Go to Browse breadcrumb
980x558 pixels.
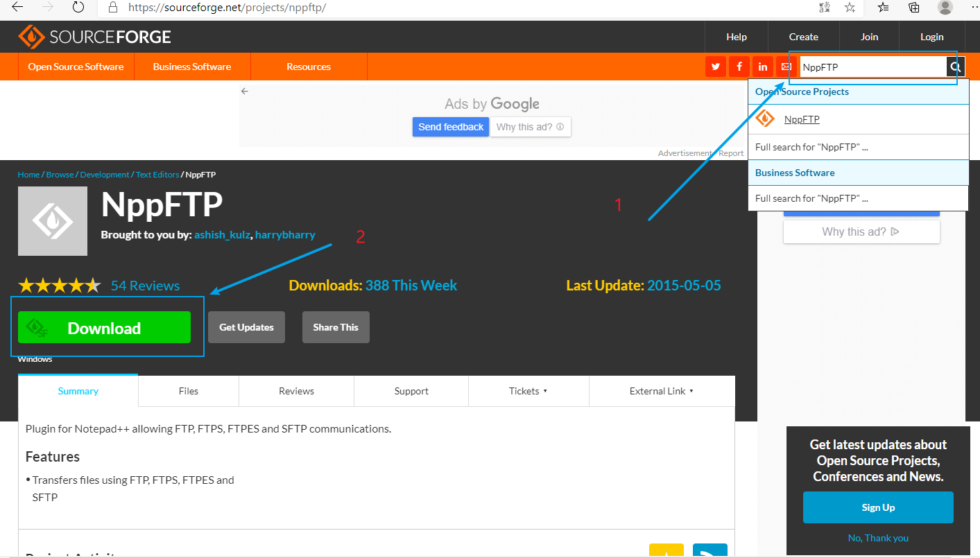point(60,175)
